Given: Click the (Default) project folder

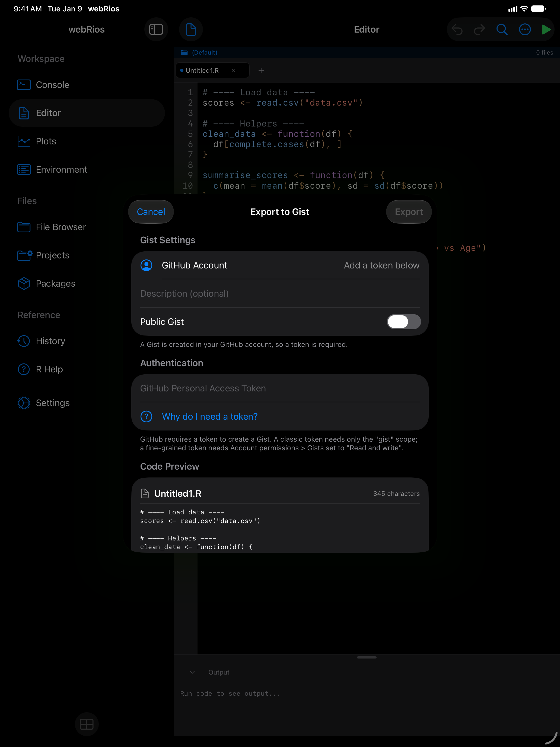Looking at the screenshot, I should point(199,52).
